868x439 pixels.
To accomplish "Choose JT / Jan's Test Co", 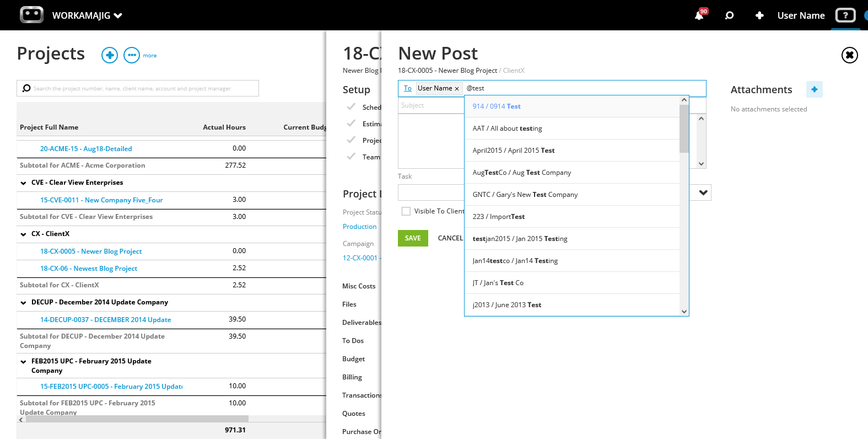I will (572, 283).
